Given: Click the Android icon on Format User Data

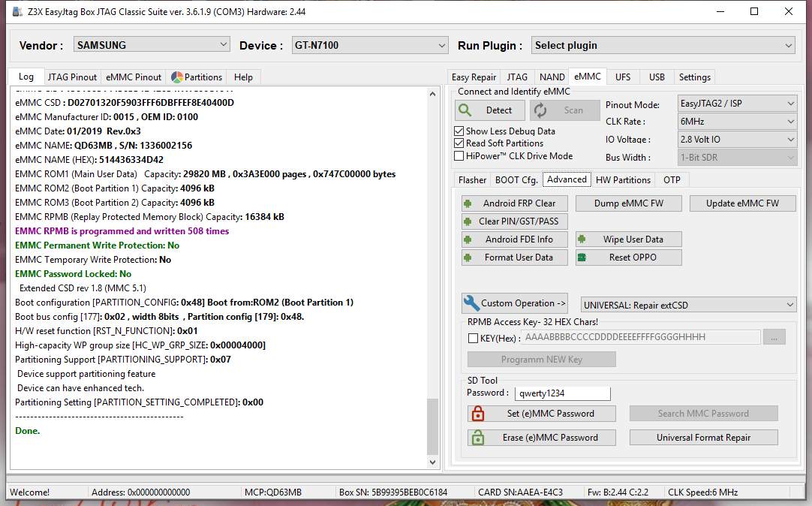Looking at the screenshot, I should [468, 258].
